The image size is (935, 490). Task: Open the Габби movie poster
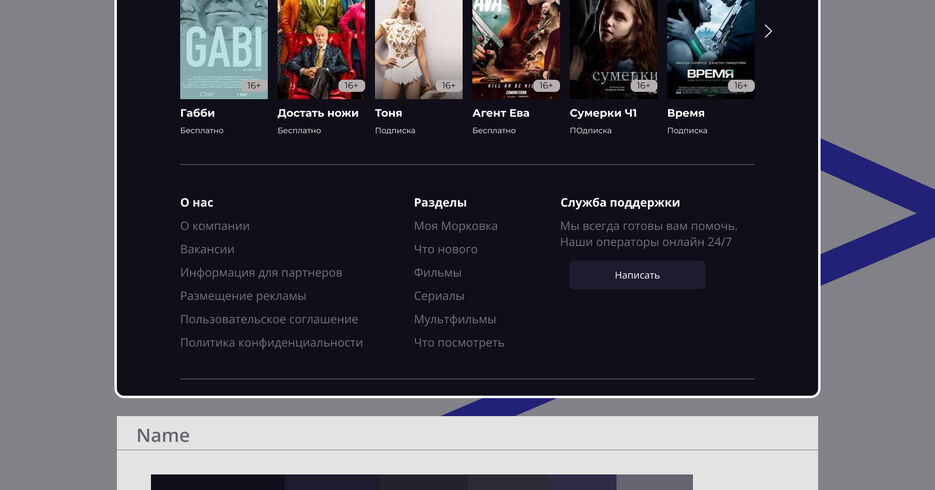point(224,49)
